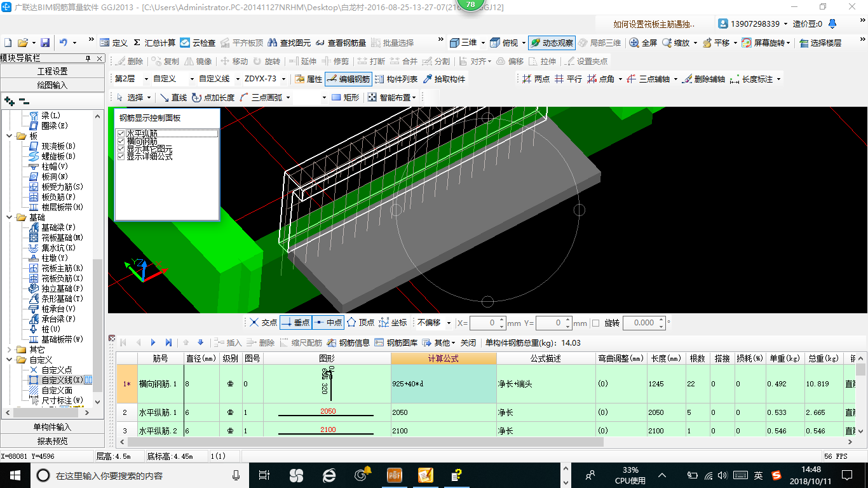Viewport: 868px width, 488px height.
Task: Toggle 坐标 coordinate snap
Action: (393, 323)
